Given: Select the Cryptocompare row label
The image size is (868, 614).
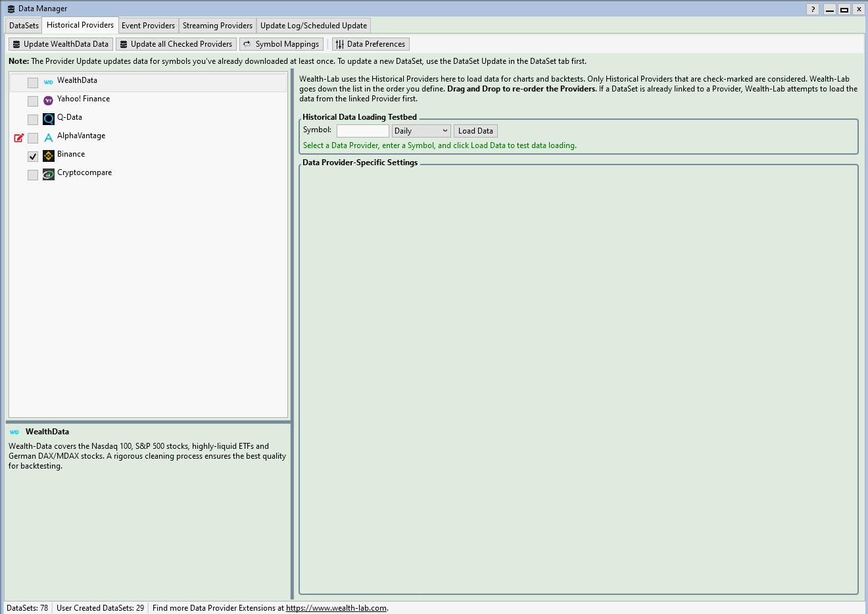Looking at the screenshot, I should click(84, 172).
